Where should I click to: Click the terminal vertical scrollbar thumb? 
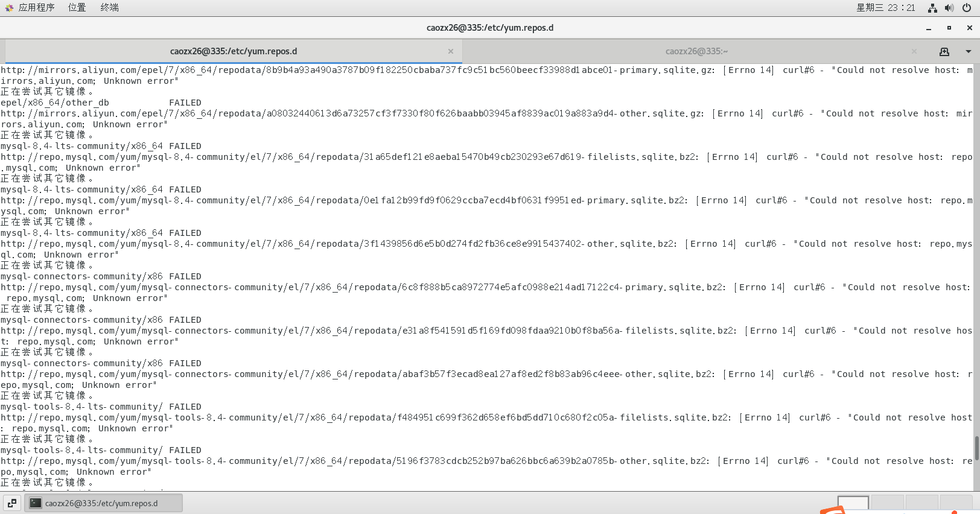point(976,448)
